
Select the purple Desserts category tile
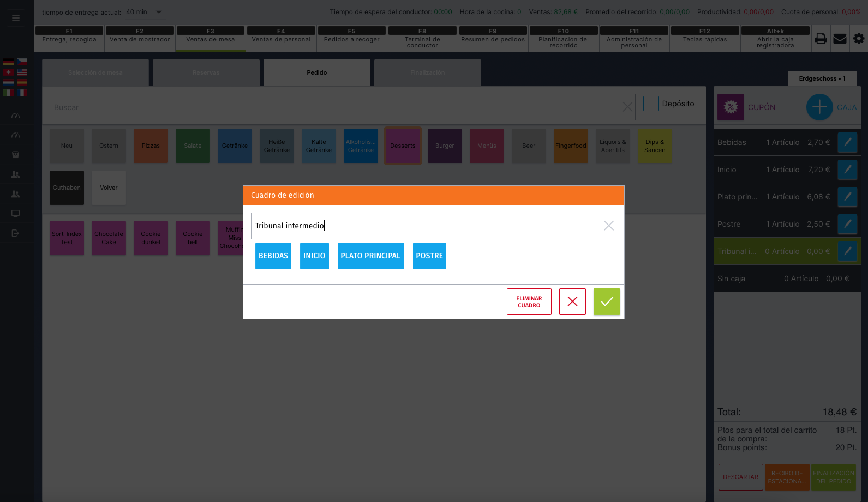pyautogui.click(x=403, y=146)
